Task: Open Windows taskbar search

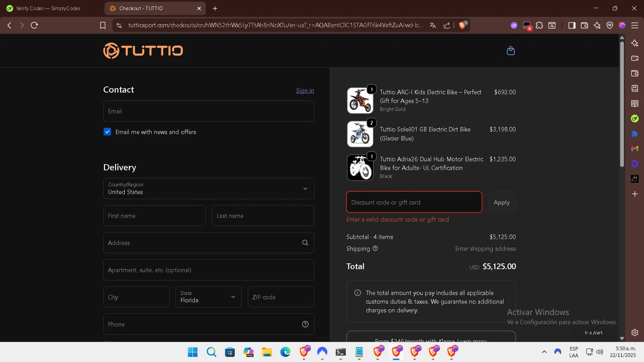Action: 211,352
